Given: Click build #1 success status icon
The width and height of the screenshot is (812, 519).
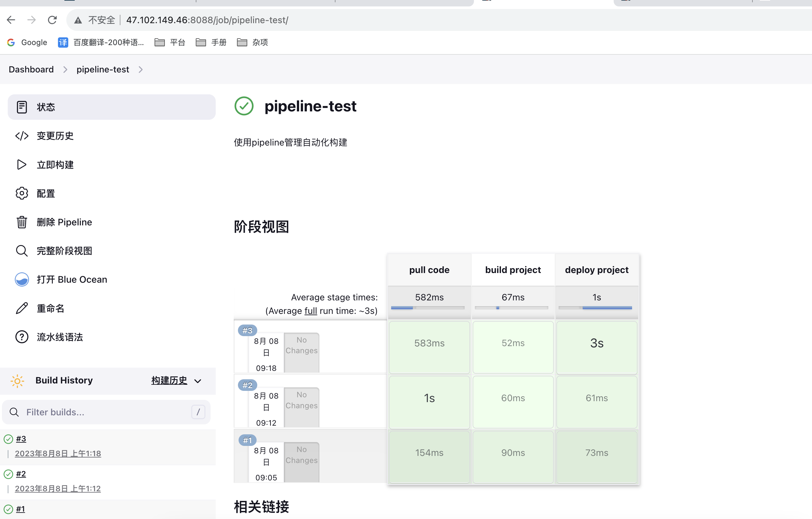Looking at the screenshot, I should pos(8,509).
